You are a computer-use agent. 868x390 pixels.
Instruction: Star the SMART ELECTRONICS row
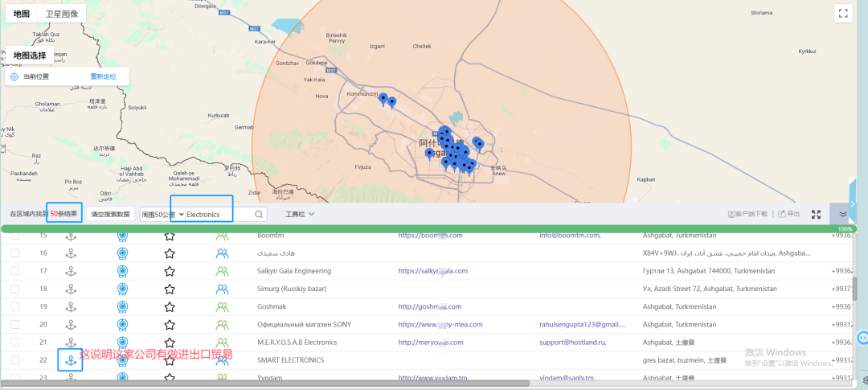tap(170, 360)
